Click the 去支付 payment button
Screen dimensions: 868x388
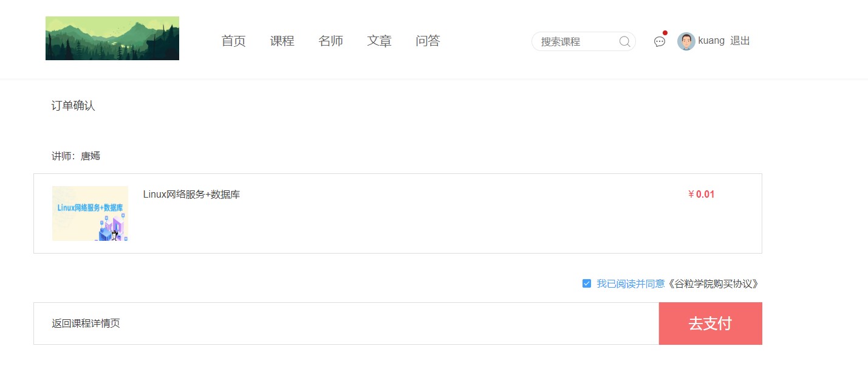tap(711, 324)
